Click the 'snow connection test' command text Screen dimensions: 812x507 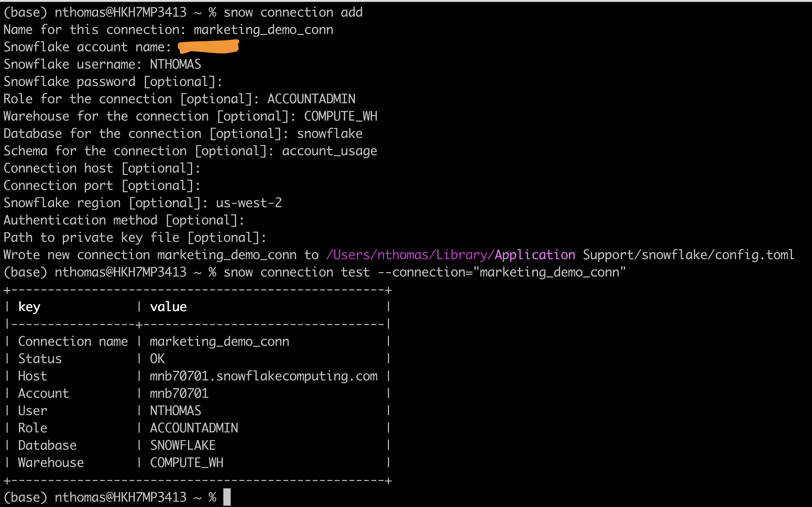pyautogui.click(x=297, y=272)
